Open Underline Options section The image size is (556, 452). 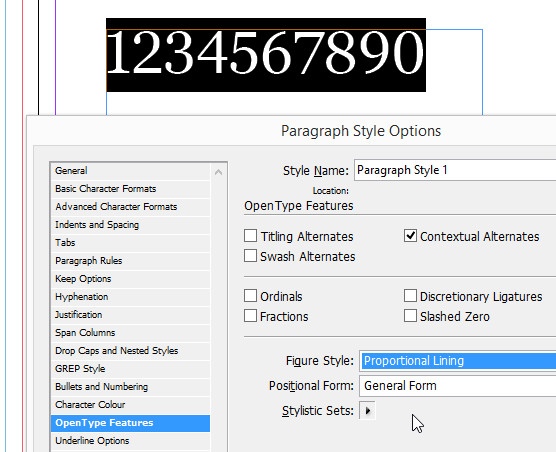pos(130,441)
